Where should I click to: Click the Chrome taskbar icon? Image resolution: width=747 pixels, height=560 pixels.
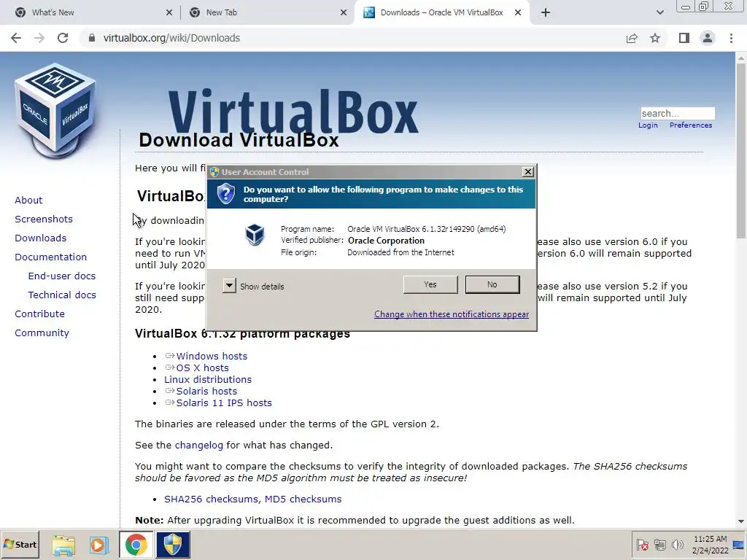point(136,545)
